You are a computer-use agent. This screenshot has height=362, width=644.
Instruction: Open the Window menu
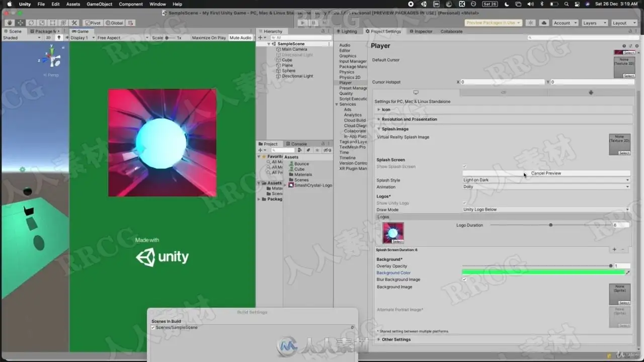[x=157, y=4]
